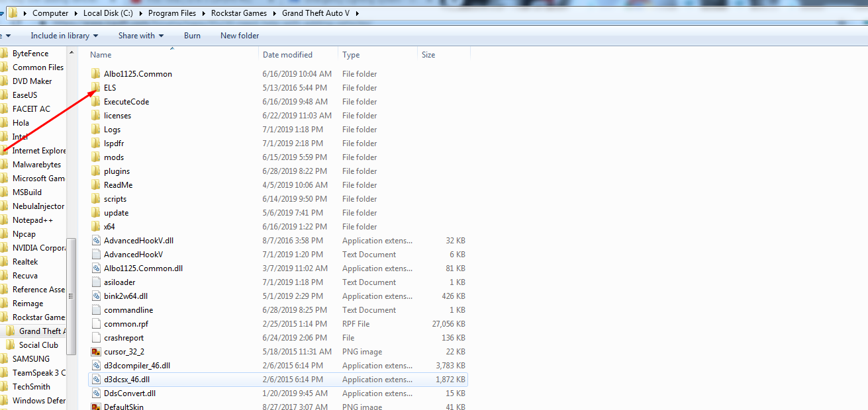Select Common Files in the navigation tree
Screen dimensions: 868x410
click(38, 67)
